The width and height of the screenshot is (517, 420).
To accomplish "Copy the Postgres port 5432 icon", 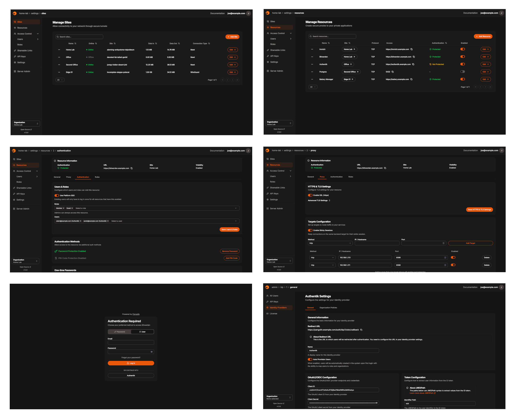I will [393, 72].
